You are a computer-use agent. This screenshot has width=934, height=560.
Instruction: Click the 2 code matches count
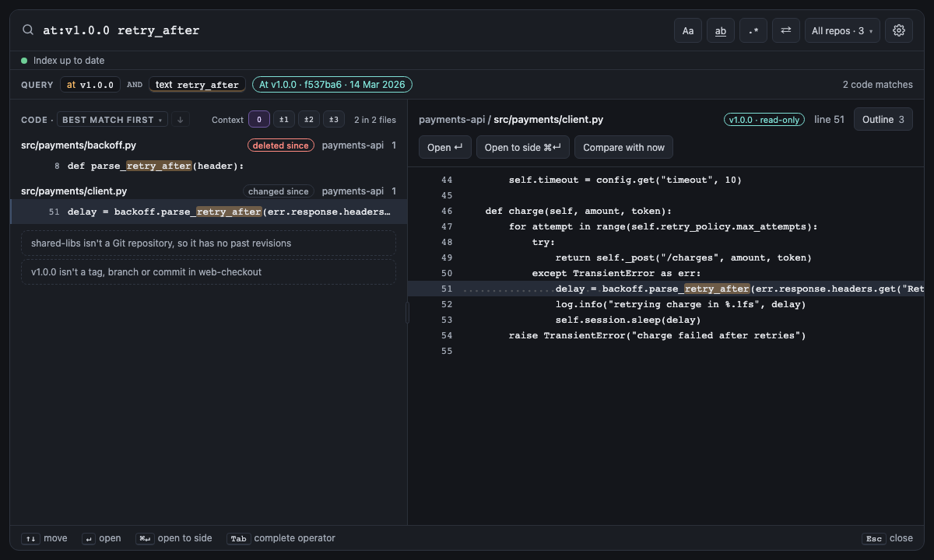pyautogui.click(x=877, y=85)
